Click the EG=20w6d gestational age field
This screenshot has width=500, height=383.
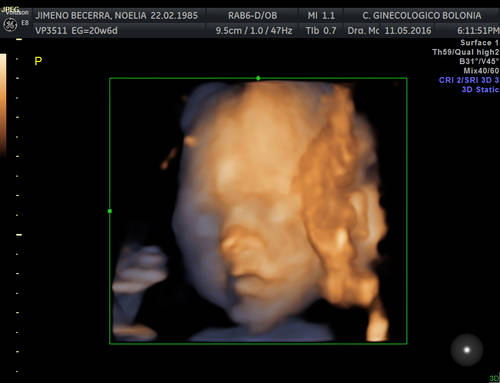(95, 31)
